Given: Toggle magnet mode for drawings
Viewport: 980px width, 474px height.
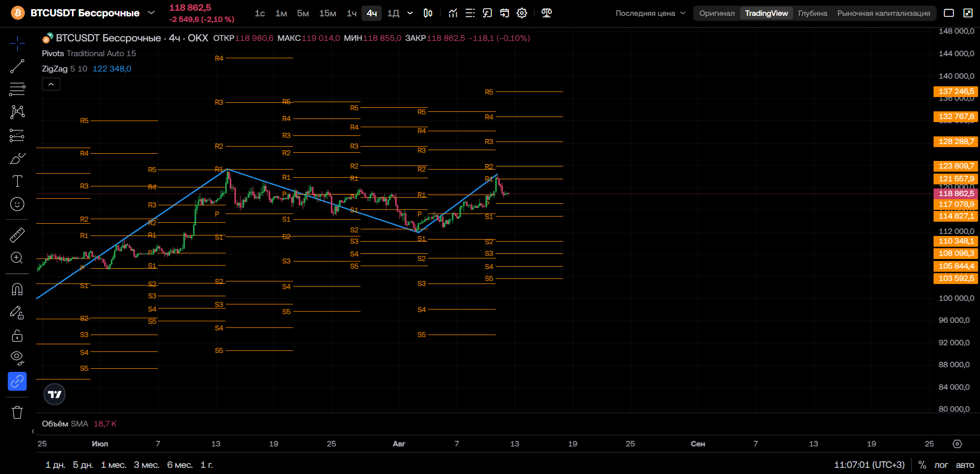Looking at the screenshot, I should (17, 290).
